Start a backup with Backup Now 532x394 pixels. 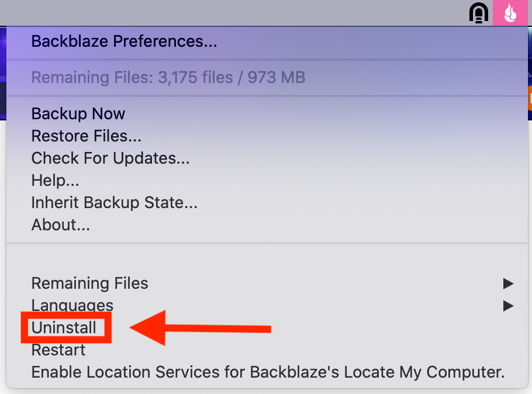[x=78, y=113]
